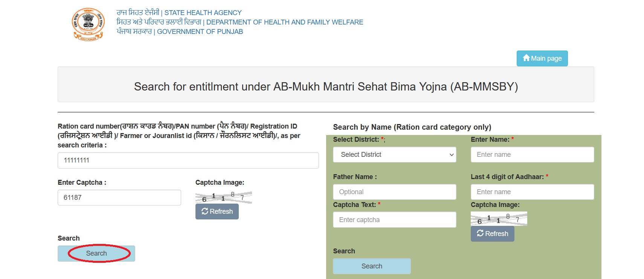Click the Search by Name section heading
644x279 pixels.
coord(412,127)
